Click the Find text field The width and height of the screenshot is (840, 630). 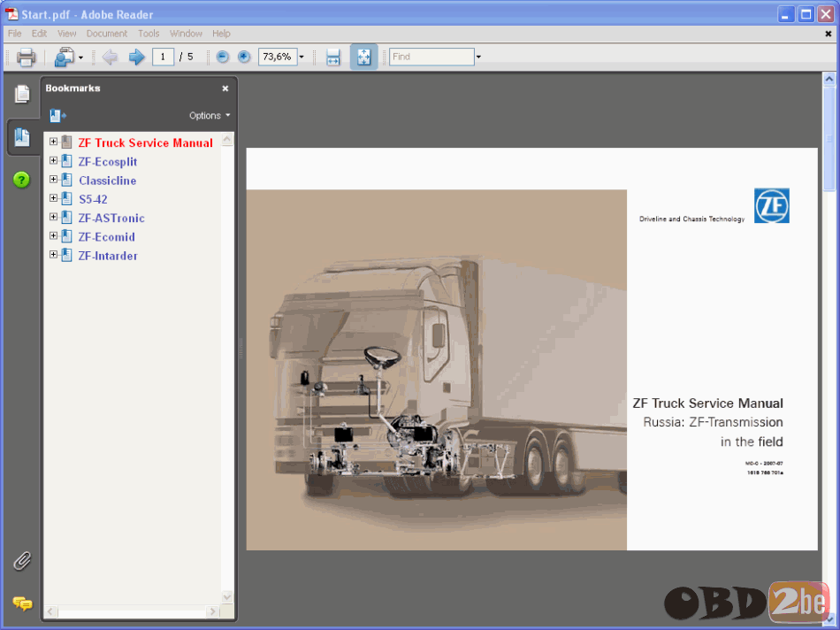coord(431,57)
